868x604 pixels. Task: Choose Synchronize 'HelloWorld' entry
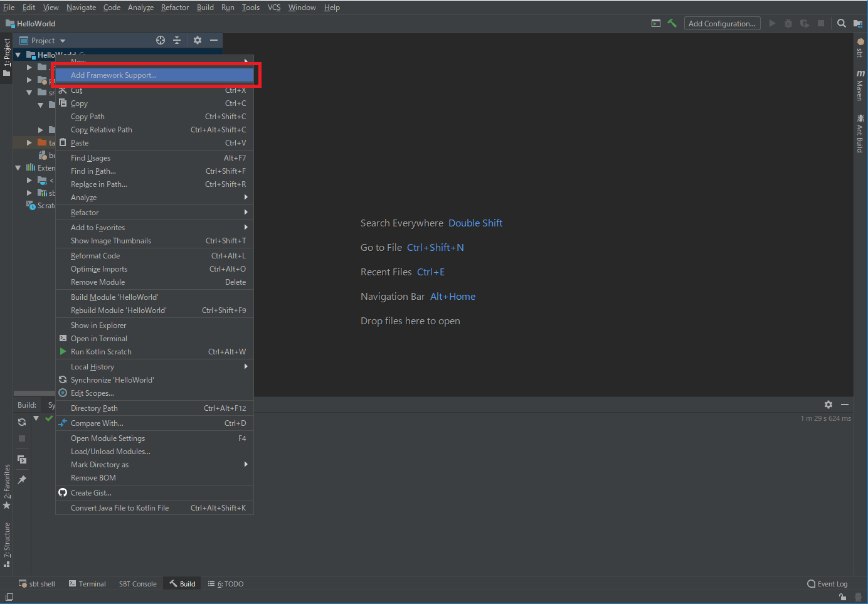pos(154,380)
